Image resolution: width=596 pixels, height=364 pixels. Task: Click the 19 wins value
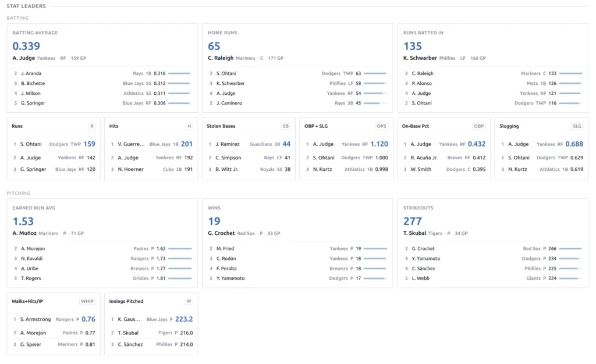click(x=214, y=222)
